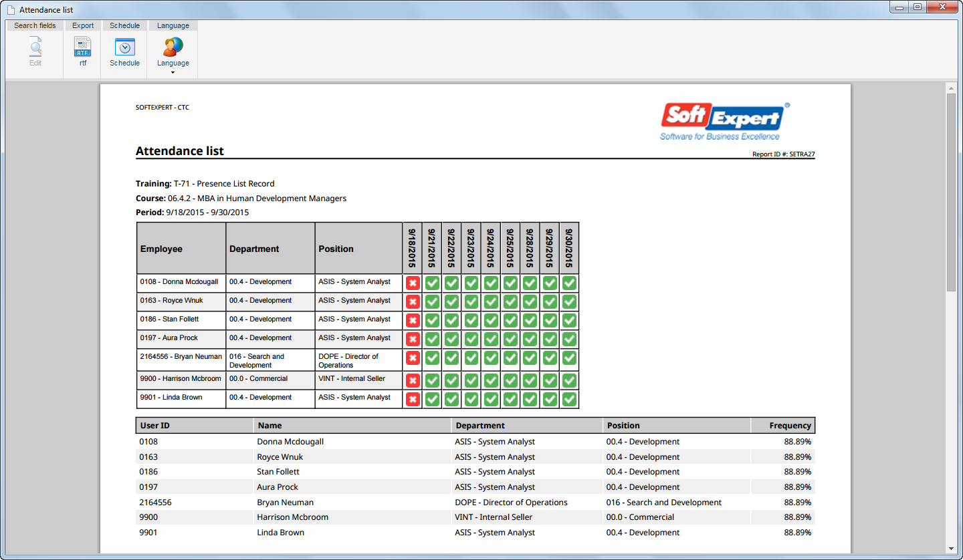Click the Edit search fields icon

click(35, 47)
